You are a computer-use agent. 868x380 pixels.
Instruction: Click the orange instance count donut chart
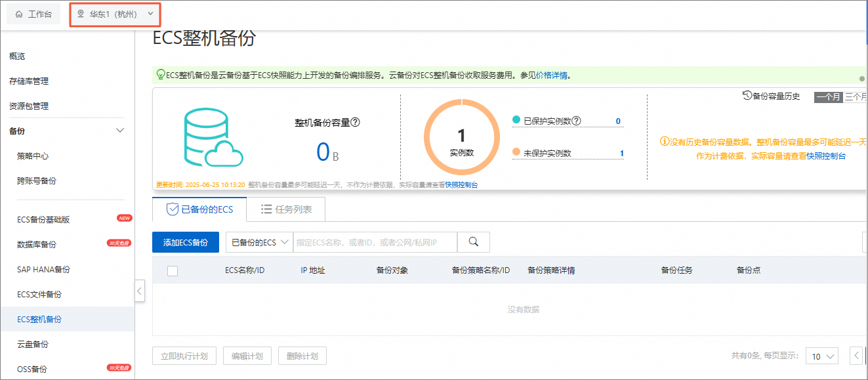(x=461, y=137)
